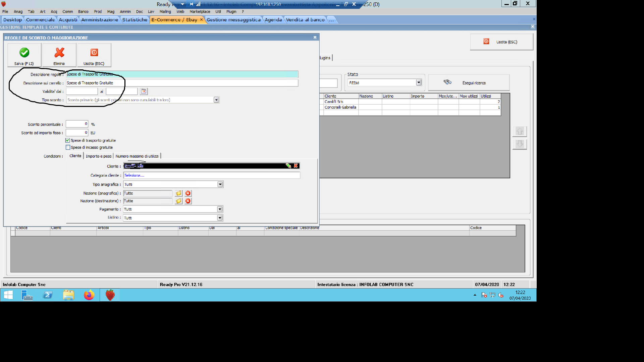The image size is (644, 362).
Task: Open the folder picker for Nazione (anagrafica)
Action: [179, 193]
